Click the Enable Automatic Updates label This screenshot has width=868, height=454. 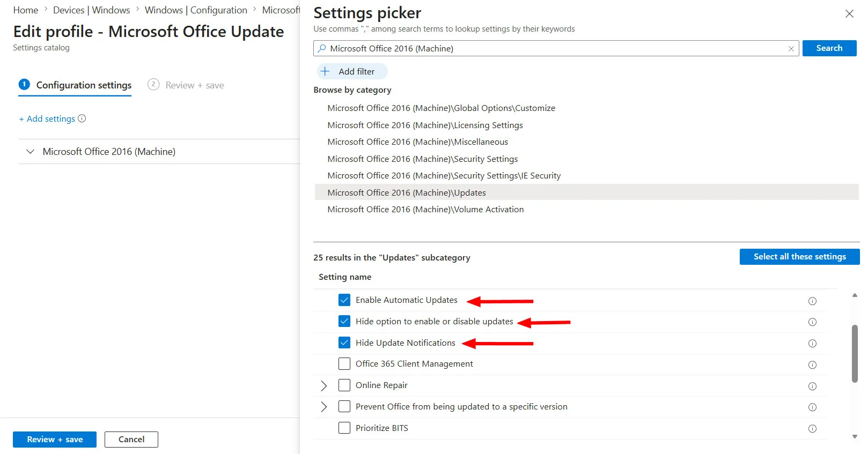[407, 300]
